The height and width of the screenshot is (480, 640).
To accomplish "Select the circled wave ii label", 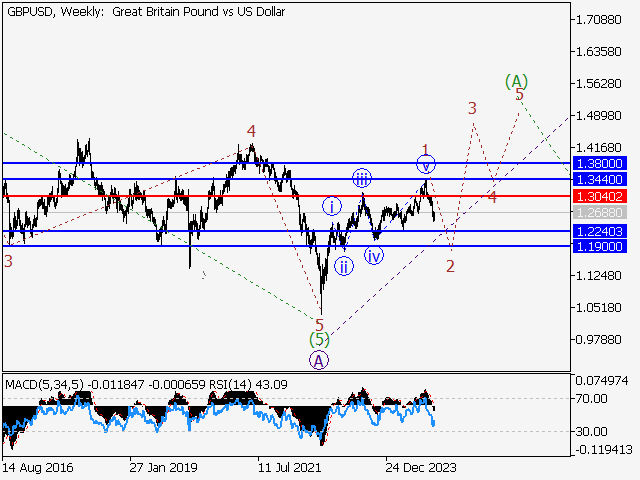I will tap(344, 266).
